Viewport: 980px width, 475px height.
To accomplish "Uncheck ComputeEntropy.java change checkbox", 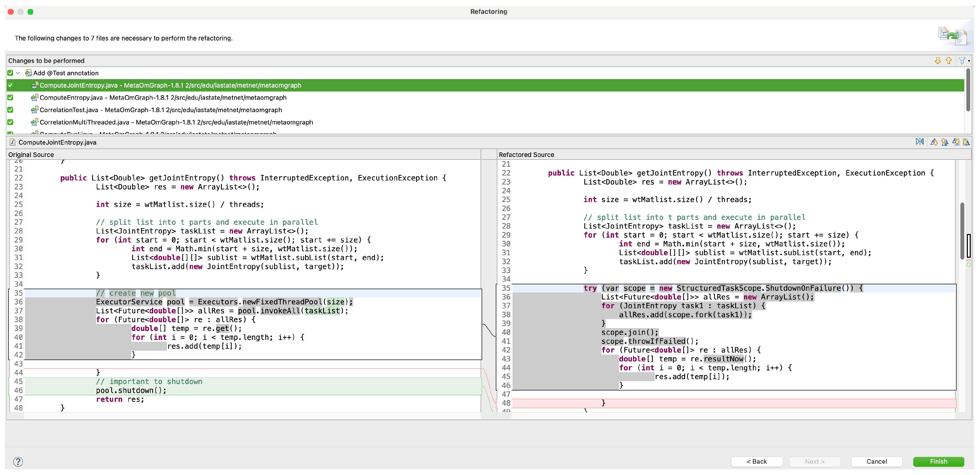I will [x=10, y=97].
